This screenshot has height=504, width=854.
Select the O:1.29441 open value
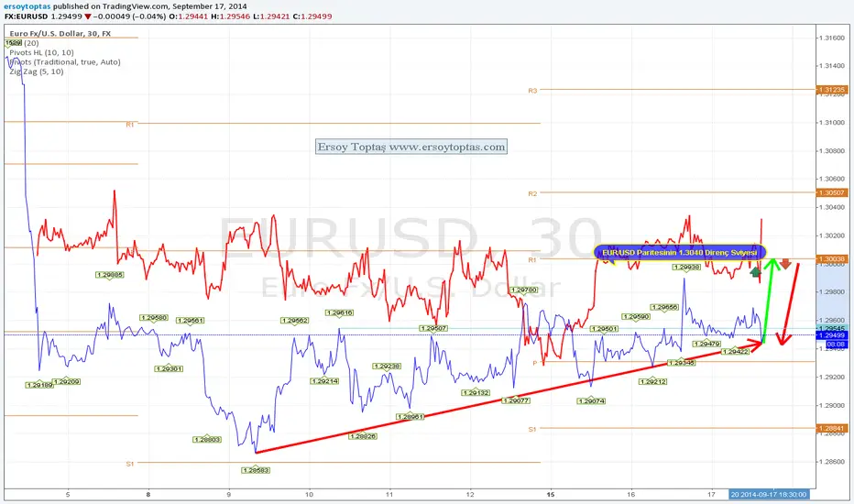[189, 16]
